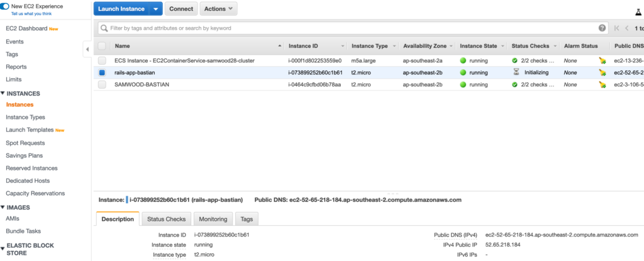The width and height of the screenshot is (644, 261).
Task: Open the Availability Zone column dropdown arrow
Action: 451,47
